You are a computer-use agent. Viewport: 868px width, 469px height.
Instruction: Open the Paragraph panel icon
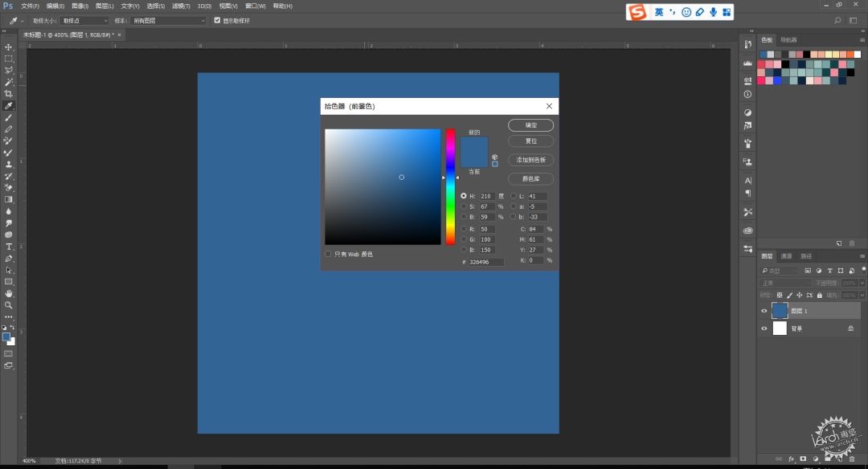click(748, 193)
